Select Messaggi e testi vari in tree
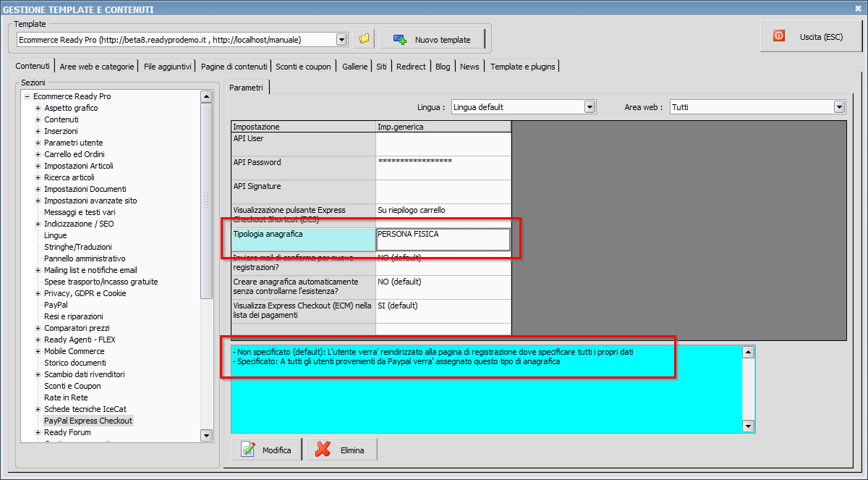The height and width of the screenshot is (480, 868). (80, 212)
